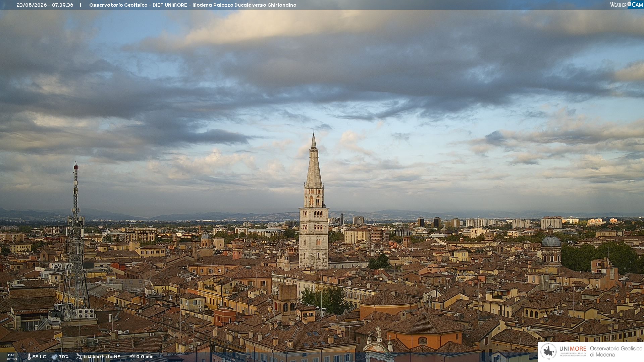Open the DATI METEO label
The width and height of the screenshot is (644, 362).
click(x=12, y=357)
